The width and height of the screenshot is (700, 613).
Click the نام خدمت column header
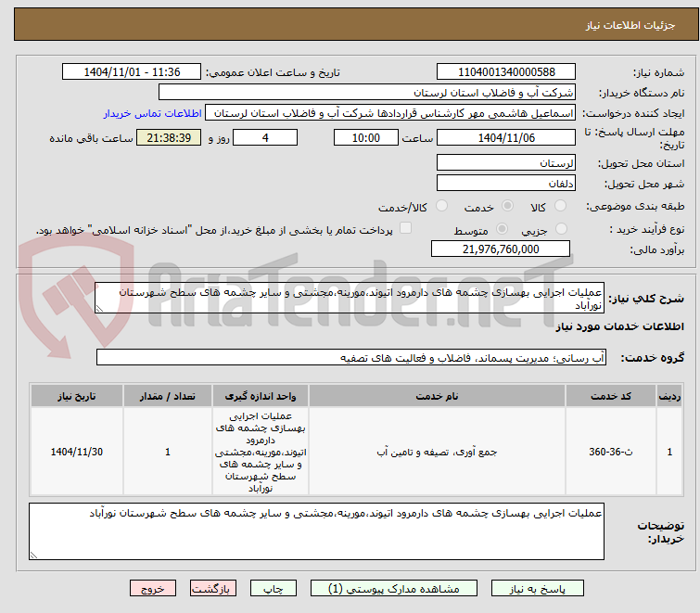(437, 396)
